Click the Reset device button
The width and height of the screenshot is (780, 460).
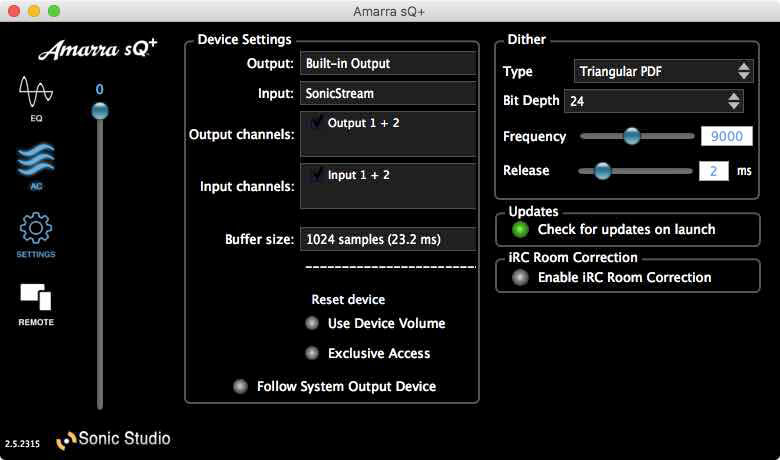348,299
